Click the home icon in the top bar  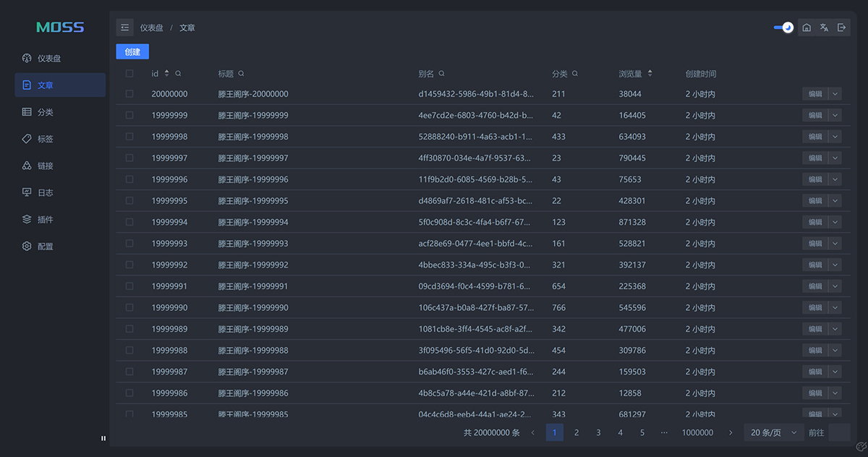pos(807,27)
